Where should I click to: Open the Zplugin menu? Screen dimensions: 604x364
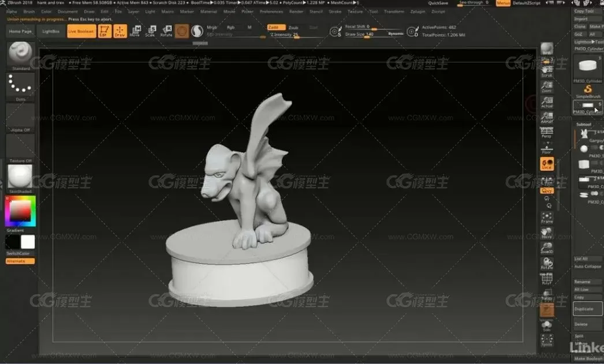click(x=417, y=12)
